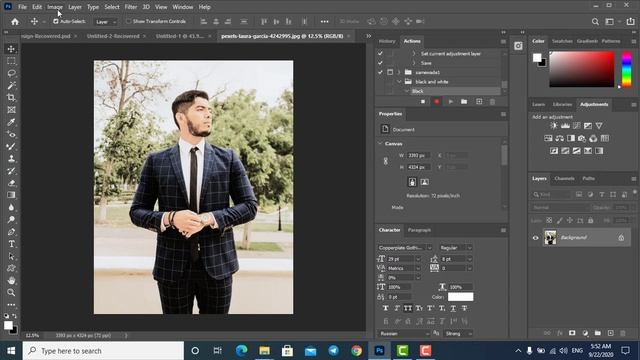Delete action with trash icon

(492, 102)
